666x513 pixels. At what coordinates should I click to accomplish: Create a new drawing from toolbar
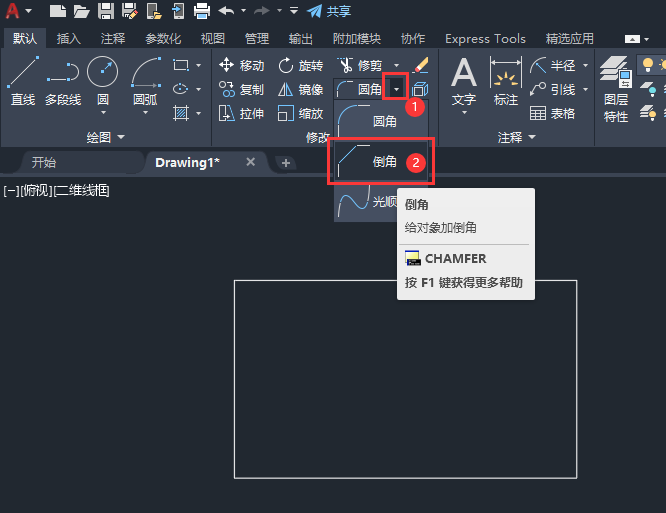58,11
